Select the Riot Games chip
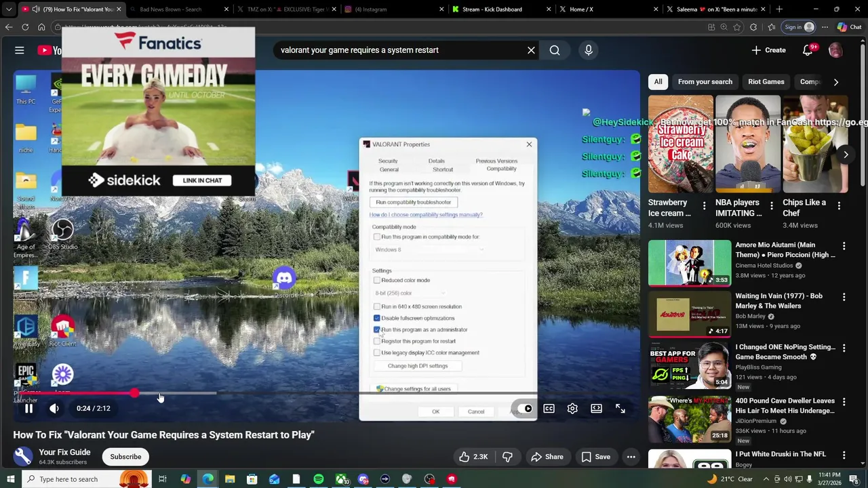The height and width of the screenshot is (488, 868). [x=766, y=82]
